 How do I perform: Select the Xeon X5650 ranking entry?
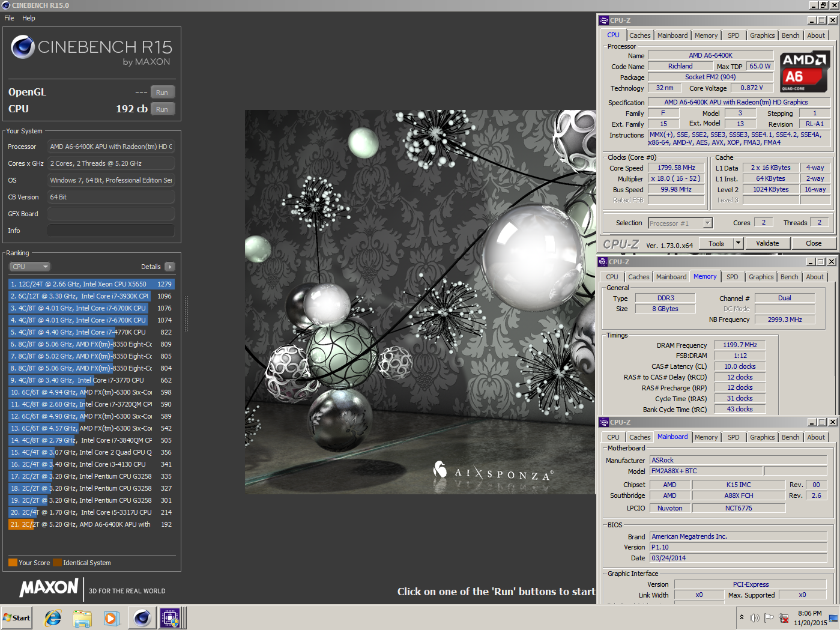pos(91,284)
